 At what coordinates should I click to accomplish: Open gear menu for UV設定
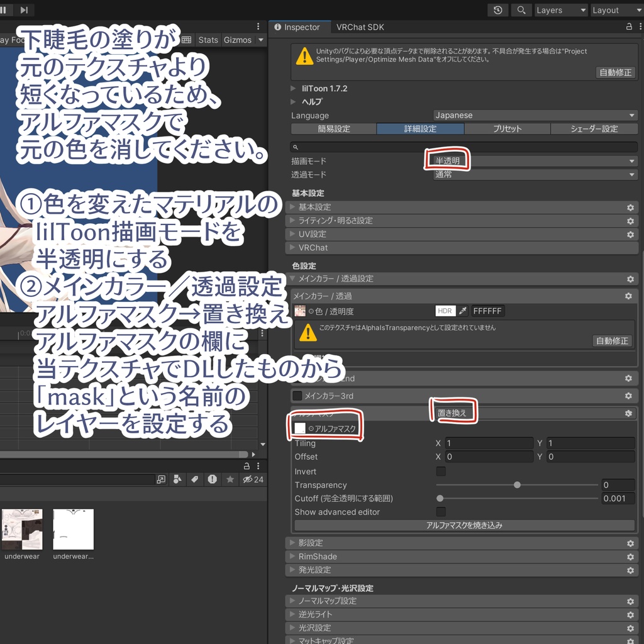tap(630, 235)
